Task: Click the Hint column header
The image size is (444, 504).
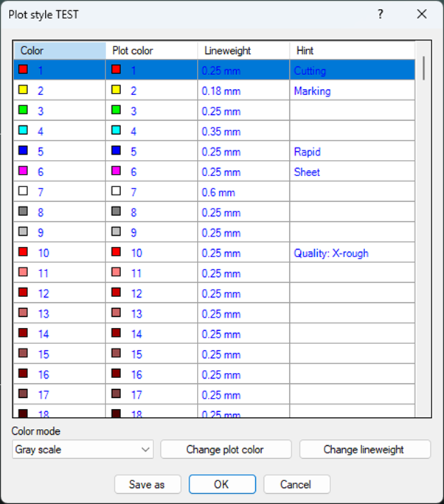Action: click(x=353, y=50)
